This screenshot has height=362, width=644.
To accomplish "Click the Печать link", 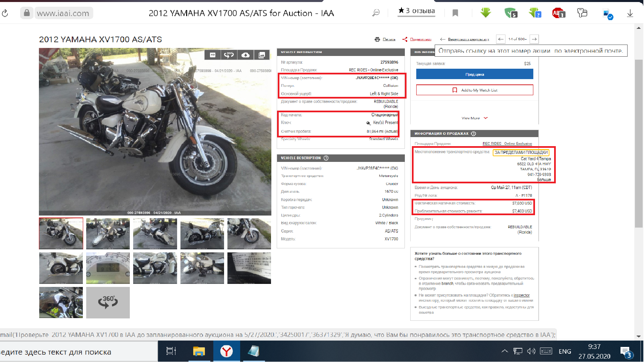I will 389,39.
